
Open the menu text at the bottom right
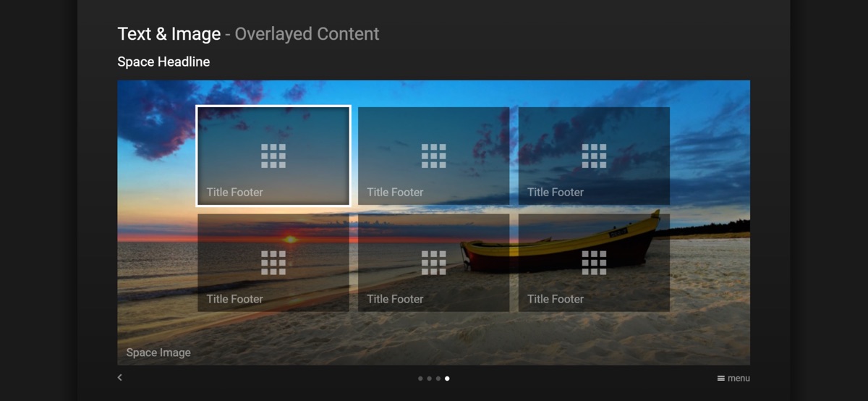click(739, 379)
